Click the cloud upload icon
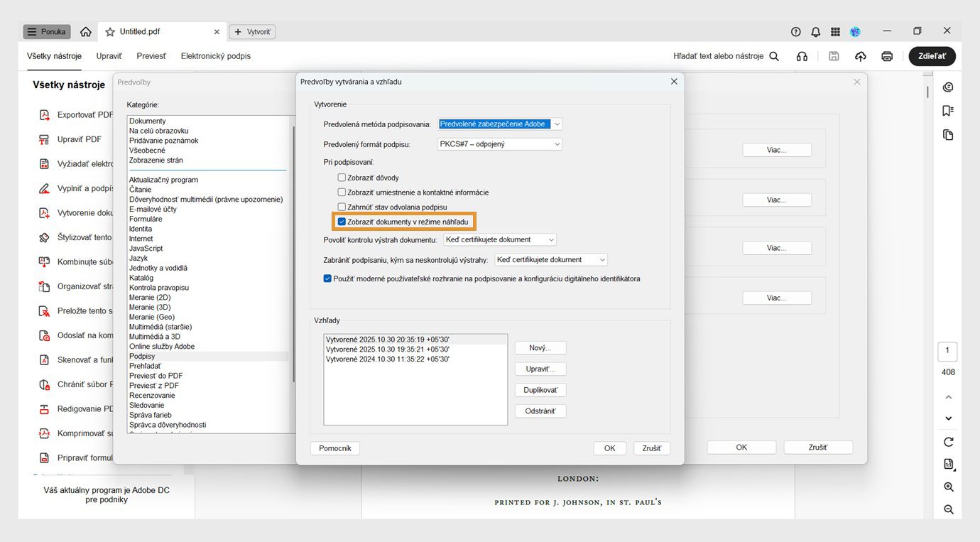980x542 pixels. pyautogui.click(x=860, y=56)
